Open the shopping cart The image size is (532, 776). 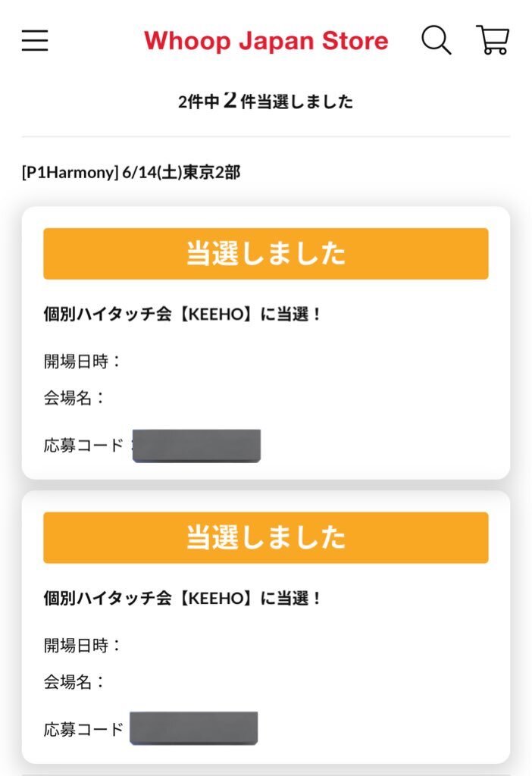(493, 40)
